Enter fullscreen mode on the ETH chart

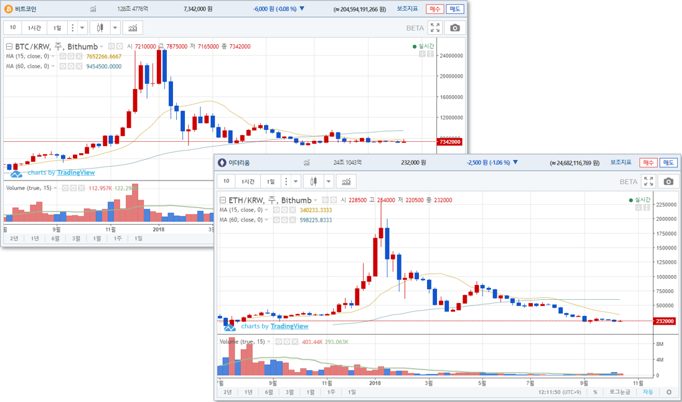pyautogui.click(x=649, y=181)
